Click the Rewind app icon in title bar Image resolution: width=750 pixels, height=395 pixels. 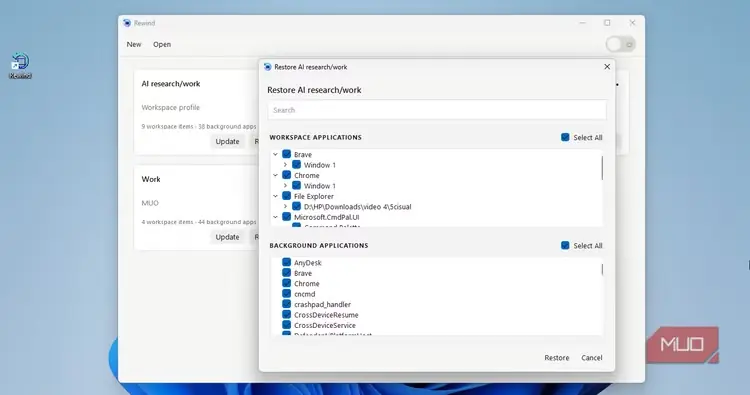pos(127,23)
